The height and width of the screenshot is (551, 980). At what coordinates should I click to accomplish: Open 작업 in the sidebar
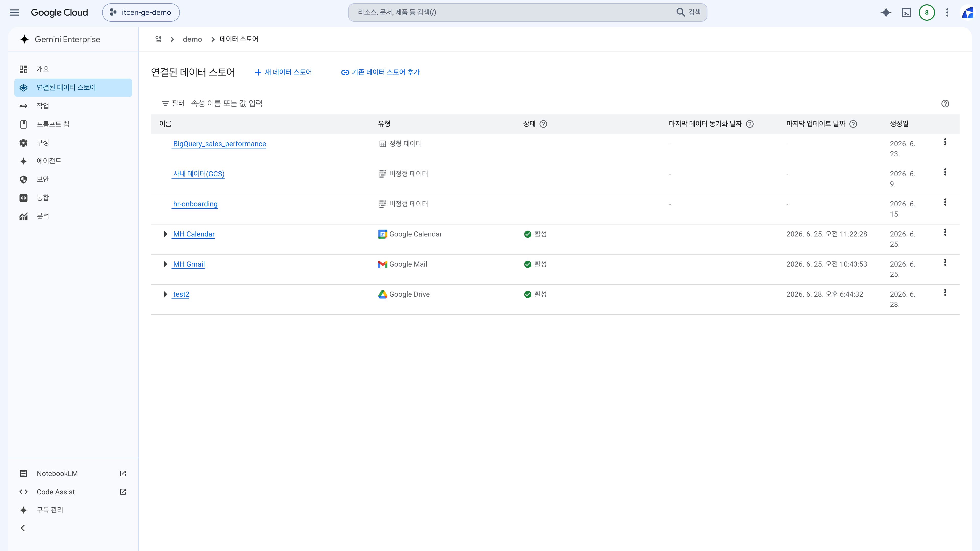pos(73,106)
